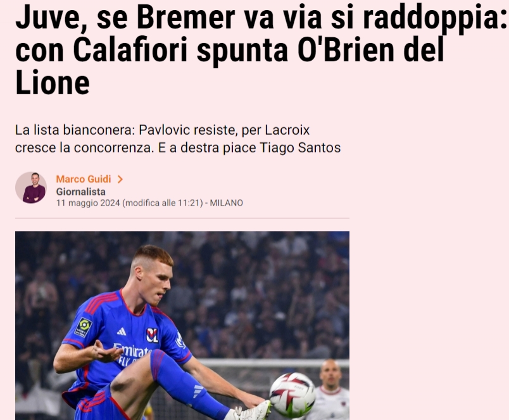Click the Adidas logo on the blue sock

pos(198,391)
